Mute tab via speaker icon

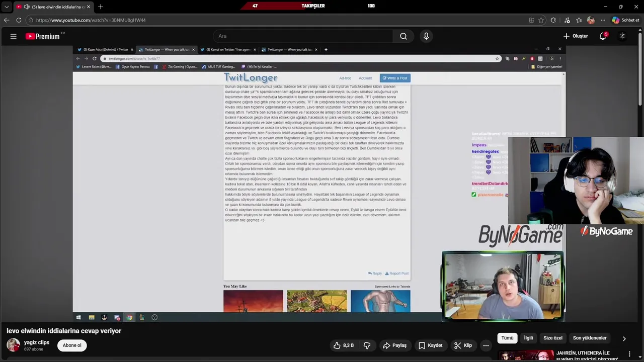pos(27,7)
